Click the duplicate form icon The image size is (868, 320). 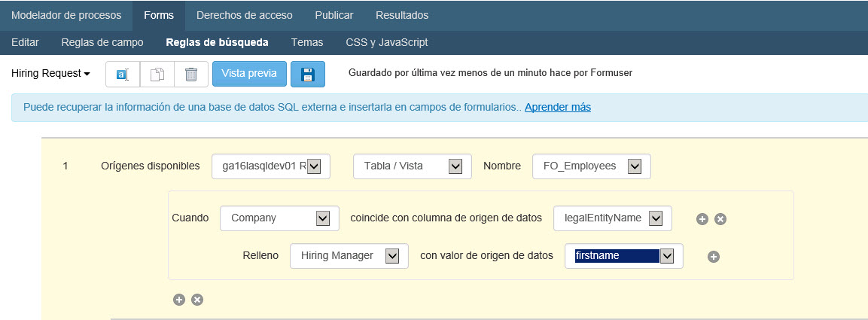coord(157,75)
